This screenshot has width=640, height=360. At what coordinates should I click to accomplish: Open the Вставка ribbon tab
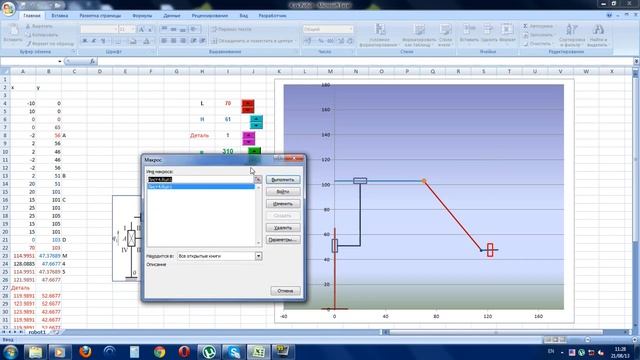coord(60,16)
